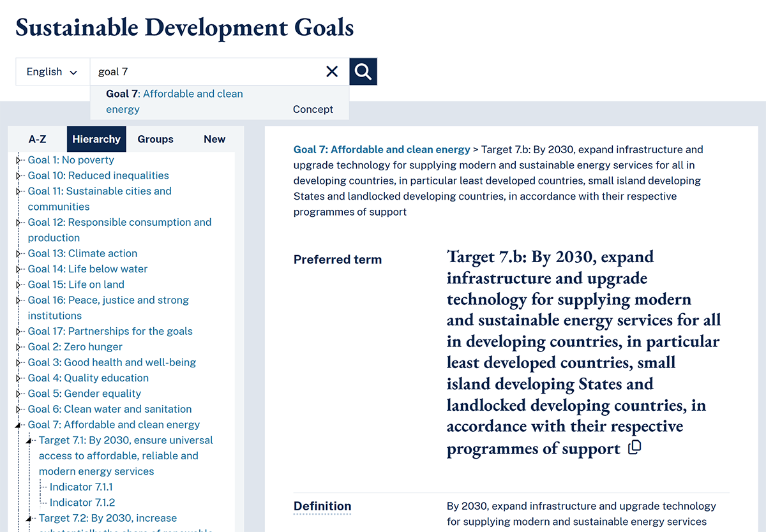Open Goal 14: Life below water
The height and width of the screenshot is (532, 766).
click(87, 269)
